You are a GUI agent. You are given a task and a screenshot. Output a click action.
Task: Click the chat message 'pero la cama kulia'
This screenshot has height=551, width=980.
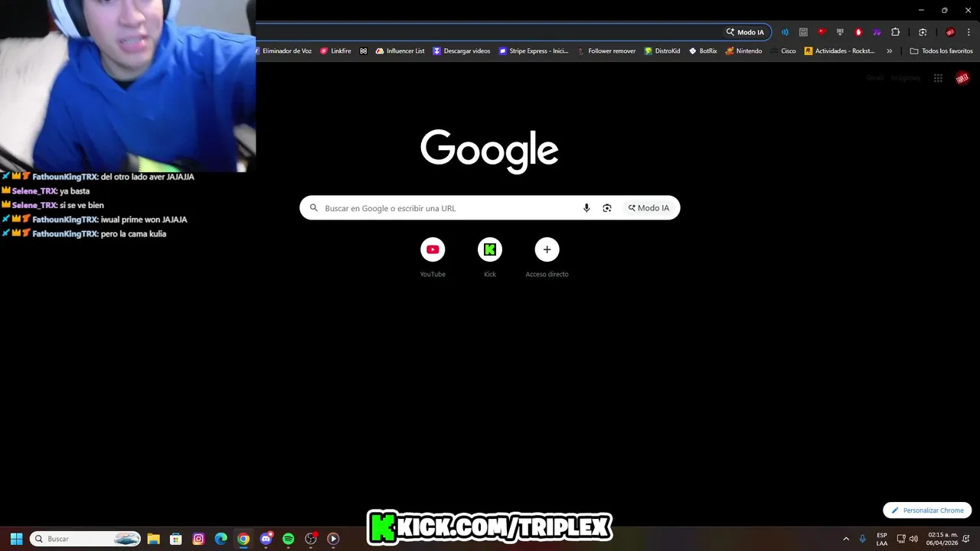click(x=133, y=234)
